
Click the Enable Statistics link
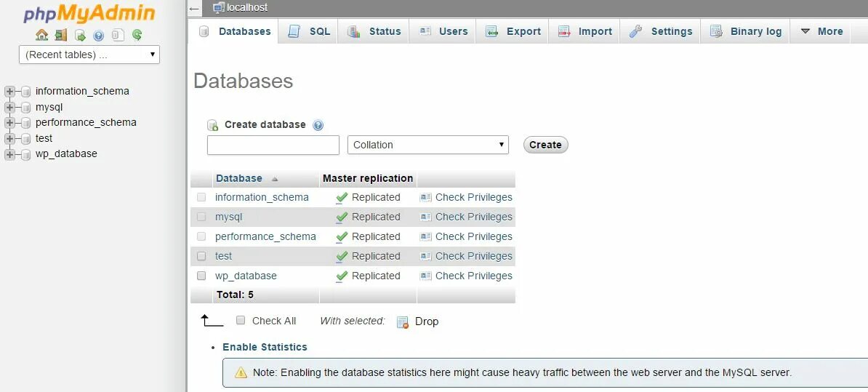pos(265,347)
